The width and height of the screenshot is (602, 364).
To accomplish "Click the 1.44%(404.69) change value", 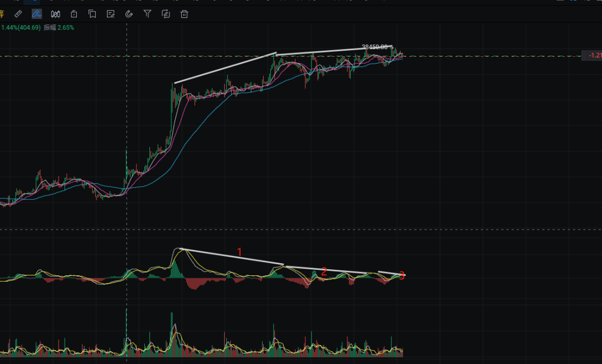I will click(21, 28).
